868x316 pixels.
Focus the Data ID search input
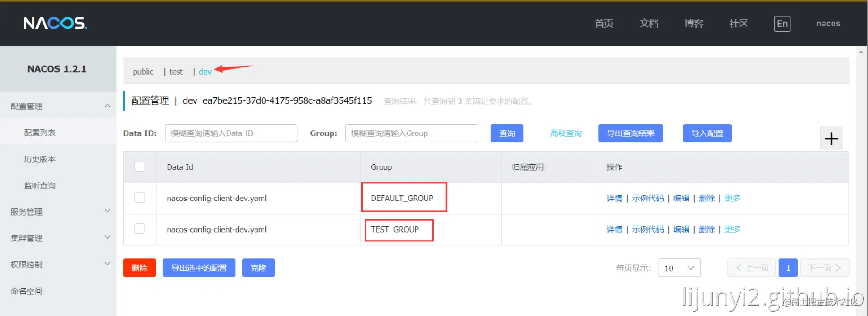click(x=230, y=133)
